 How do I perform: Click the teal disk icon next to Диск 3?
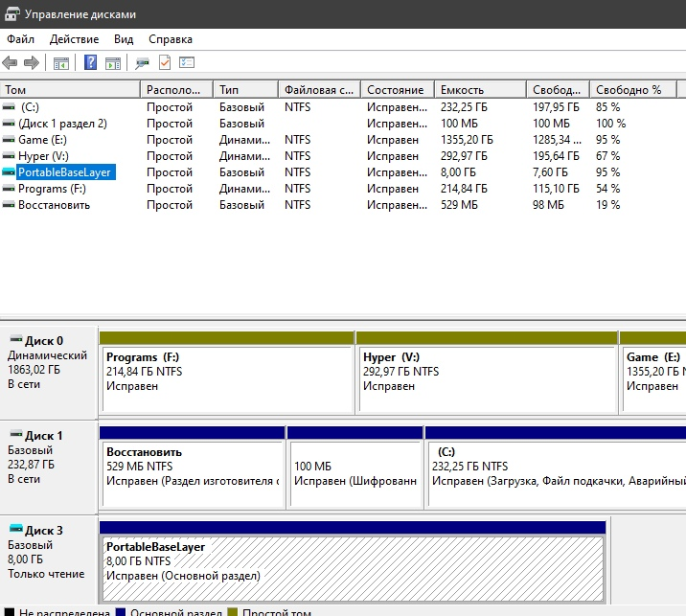[15, 529]
